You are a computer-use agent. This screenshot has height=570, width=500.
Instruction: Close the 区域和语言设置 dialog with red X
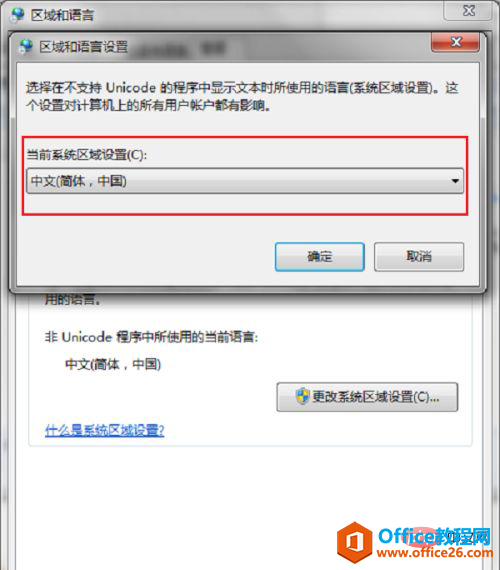click(x=456, y=43)
